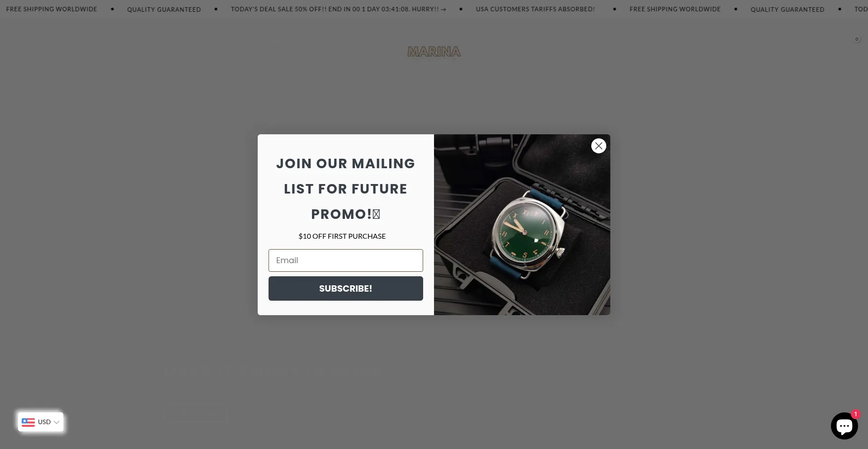Viewport: 868px width, 449px height.
Task: Open the USD currency selector label
Action: click(x=44, y=422)
